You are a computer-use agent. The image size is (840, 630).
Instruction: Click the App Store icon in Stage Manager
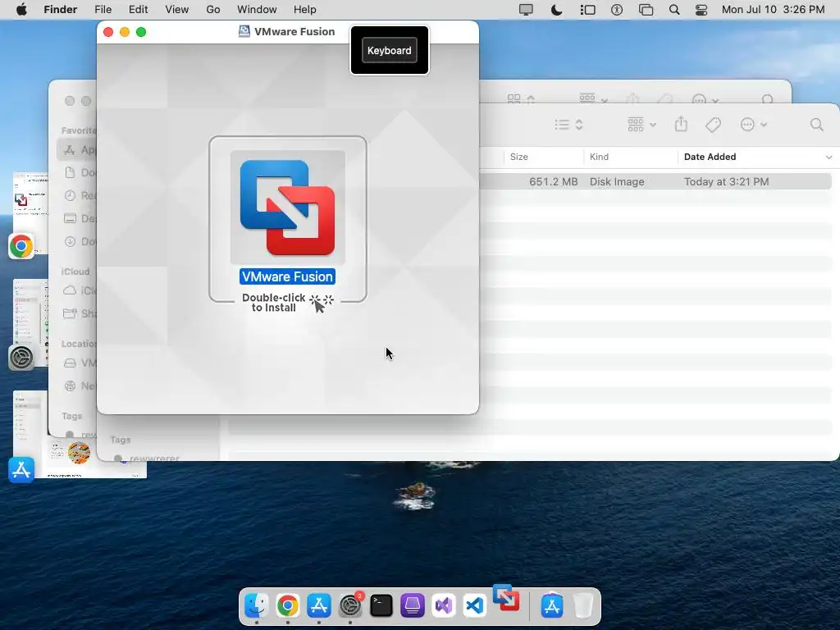point(21,470)
